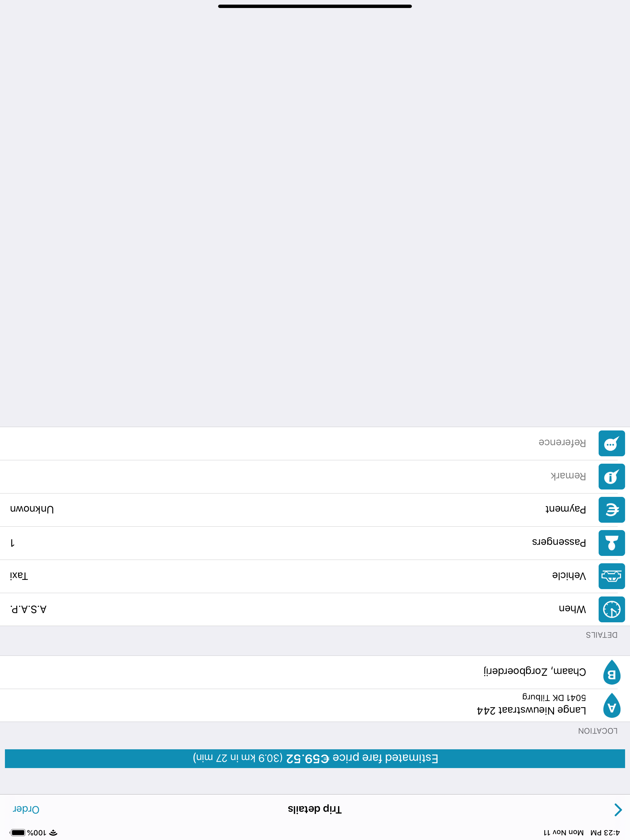Go back with the chevron arrow
Screen dimensions: 630x840
coord(618,810)
